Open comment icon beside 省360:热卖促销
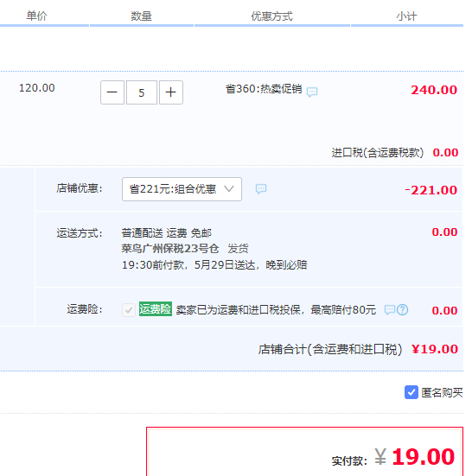This screenshot has width=472, height=476. [312, 92]
